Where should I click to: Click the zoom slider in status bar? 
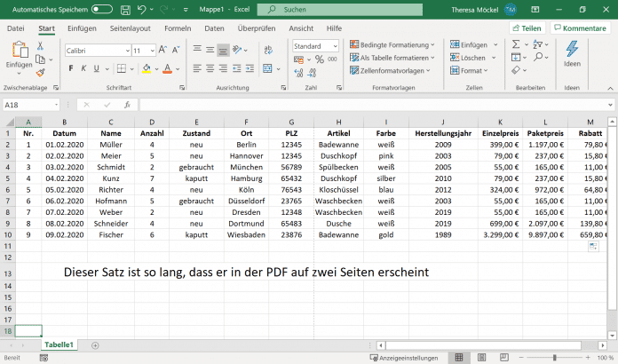(x=553, y=358)
